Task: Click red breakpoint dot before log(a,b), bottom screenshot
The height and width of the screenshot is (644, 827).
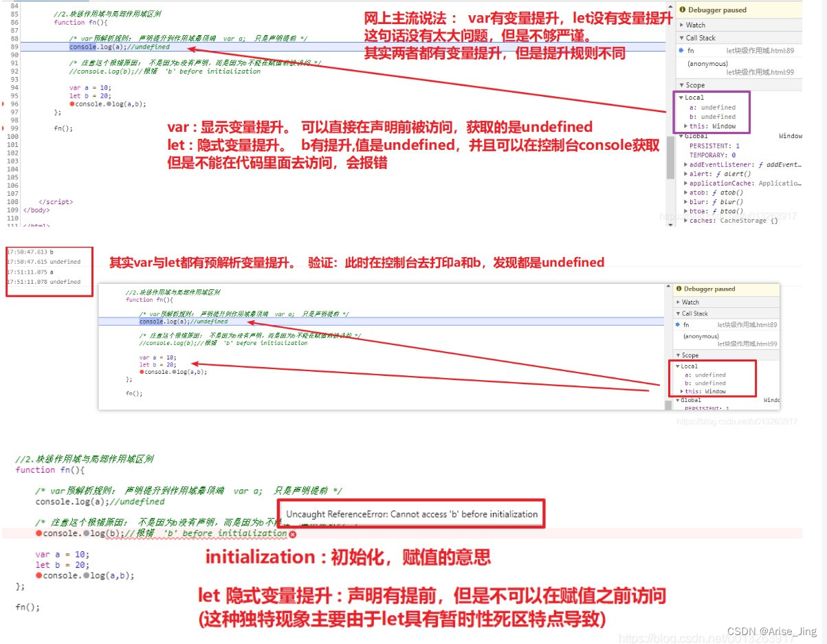Action: pos(39,575)
